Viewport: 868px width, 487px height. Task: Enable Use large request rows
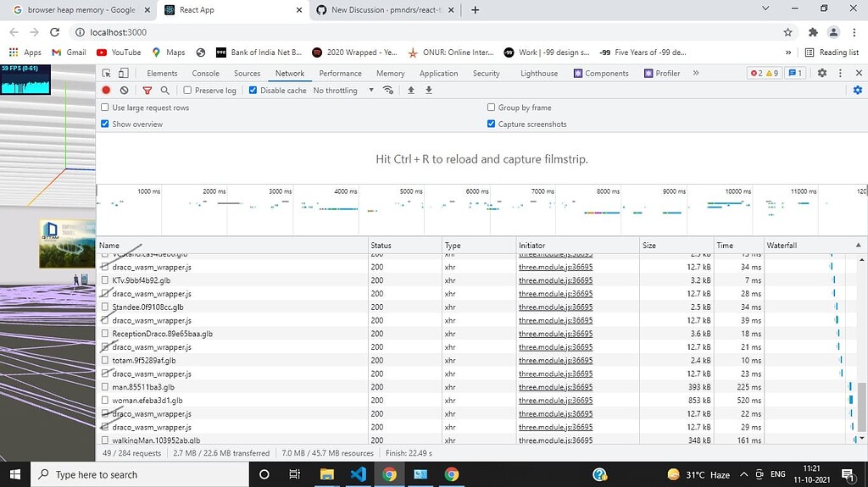(104, 108)
